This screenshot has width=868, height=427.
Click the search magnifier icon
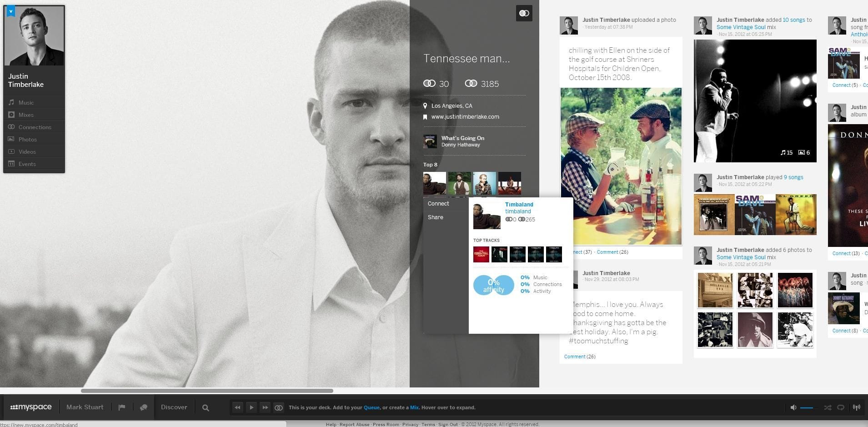pyautogui.click(x=206, y=408)
